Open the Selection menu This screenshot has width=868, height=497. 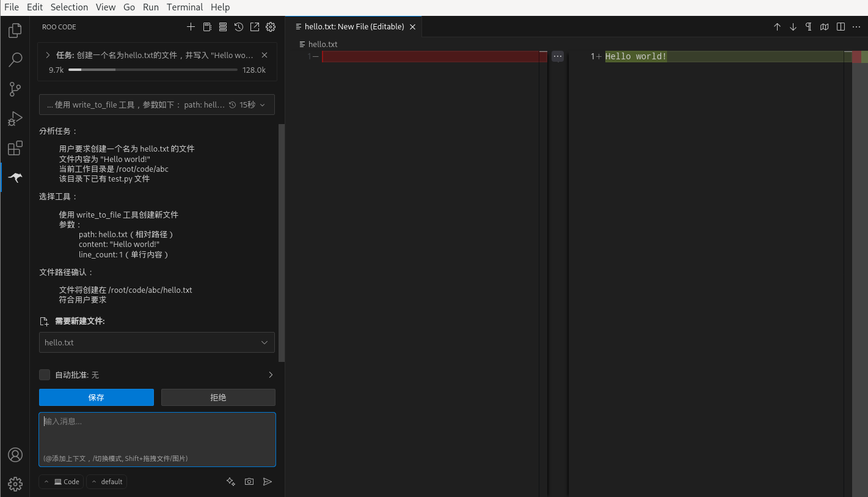69,7
